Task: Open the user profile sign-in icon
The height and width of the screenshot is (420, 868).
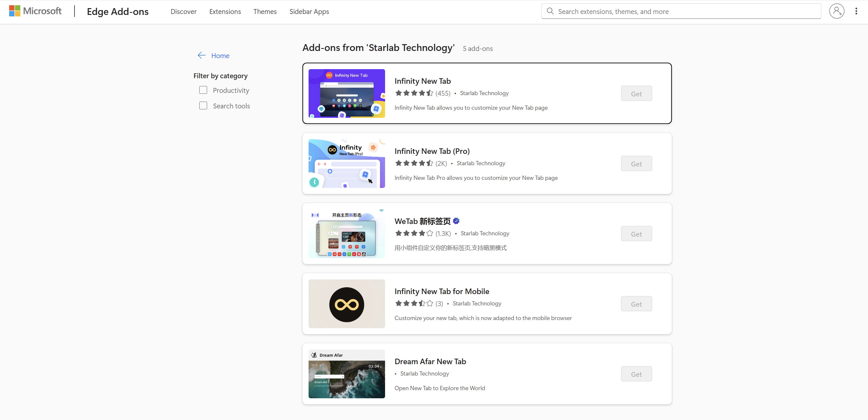Action: (836, 11)
